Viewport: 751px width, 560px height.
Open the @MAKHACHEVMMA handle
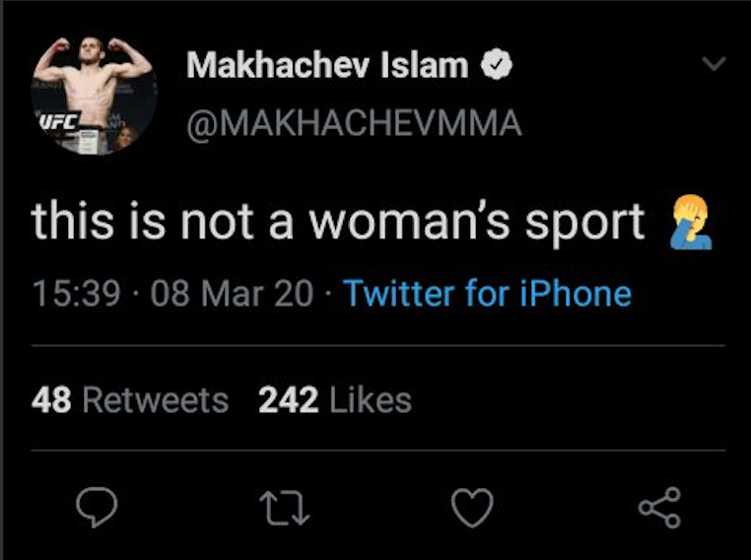tap(354, 124)
